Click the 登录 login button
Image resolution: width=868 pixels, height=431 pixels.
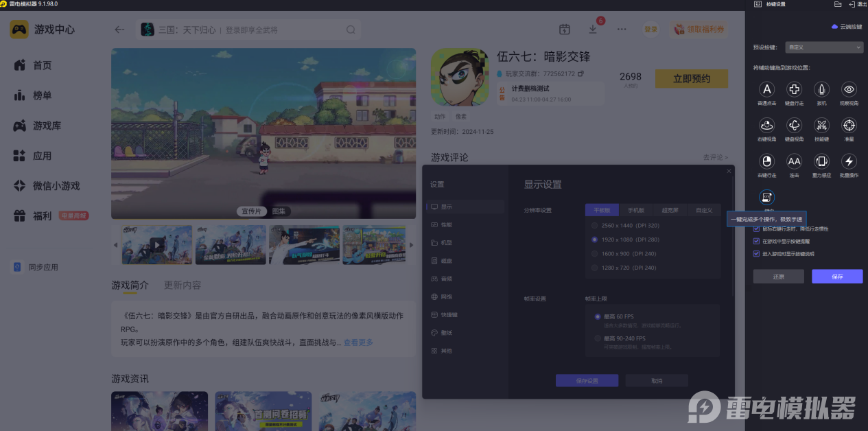pos(650,30)
